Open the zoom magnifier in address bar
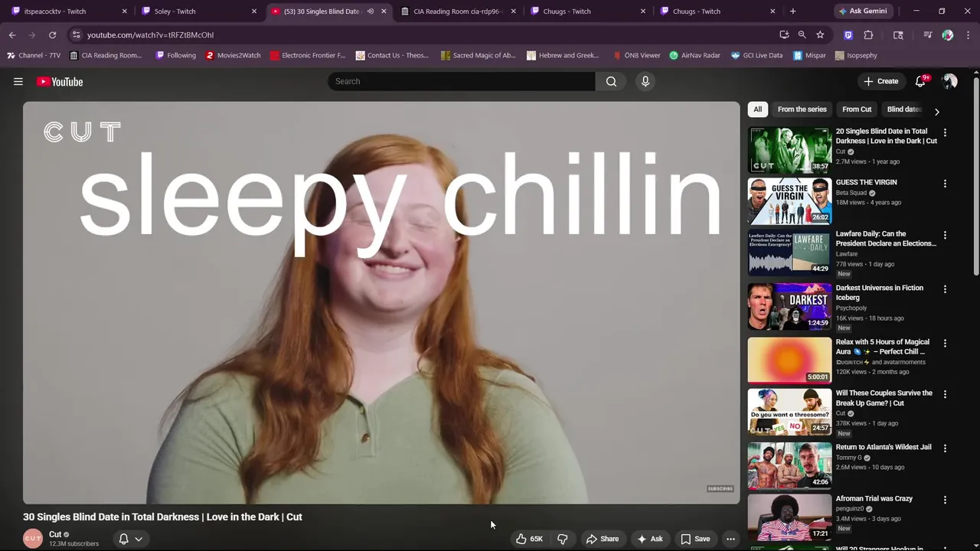Viewport: 980px width, 551px height. (x=802, y=34)
